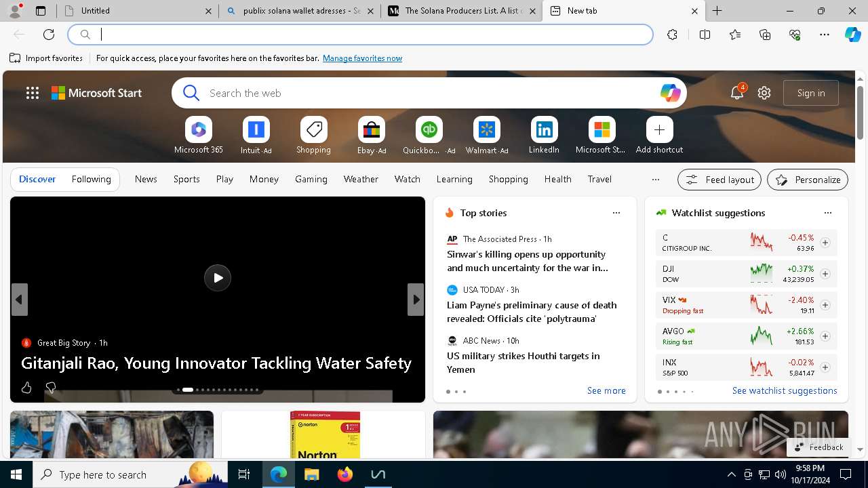Open the Microsoft Start app launcher grid
Screen dimensions: 868x488
(33, 93)
